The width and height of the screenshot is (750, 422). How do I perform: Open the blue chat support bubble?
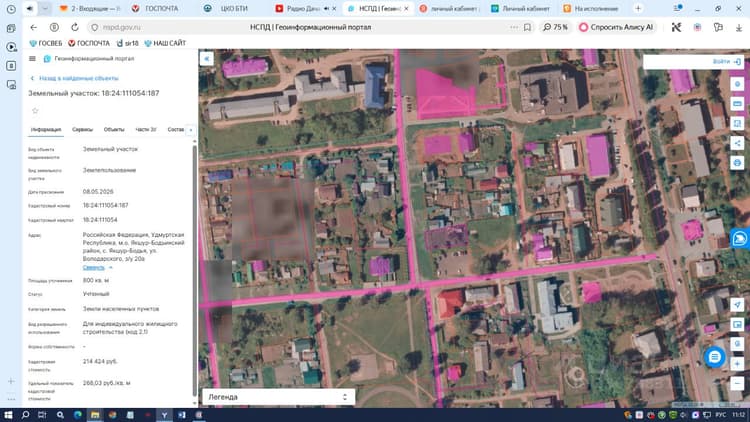(x=714, y=357)
